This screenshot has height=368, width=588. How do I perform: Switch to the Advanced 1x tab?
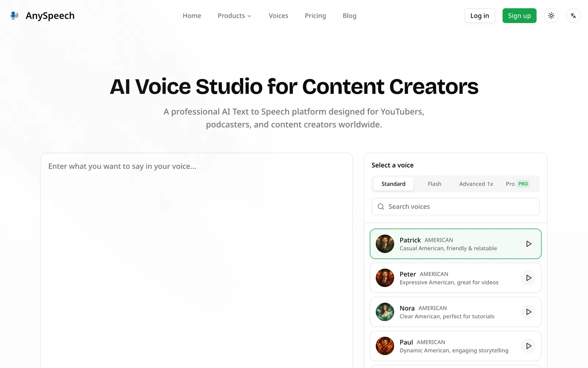[476, 184]
